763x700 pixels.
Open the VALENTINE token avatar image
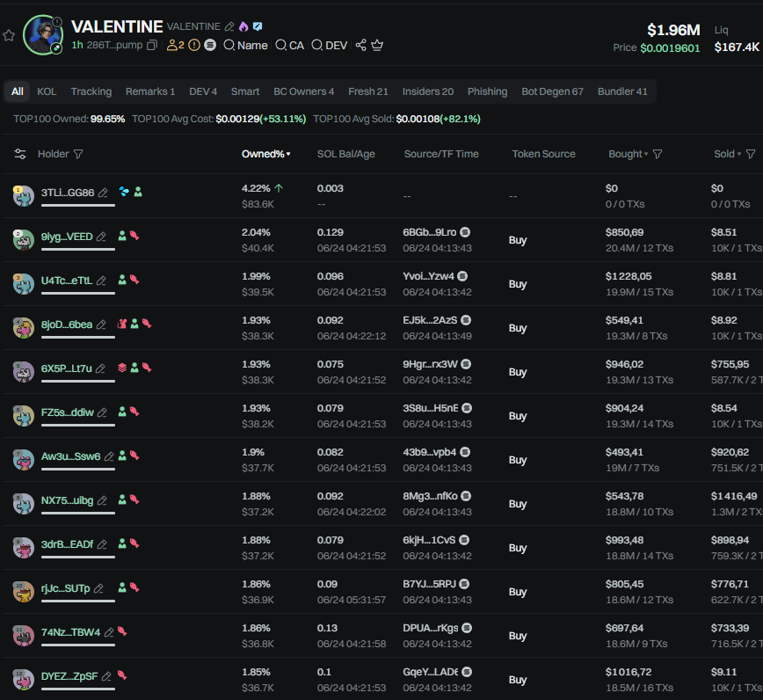(43, 34)
